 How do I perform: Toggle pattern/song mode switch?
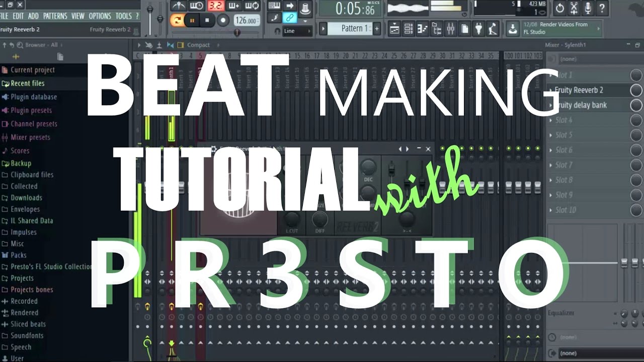pyautogui.click(x=177, y=20)
